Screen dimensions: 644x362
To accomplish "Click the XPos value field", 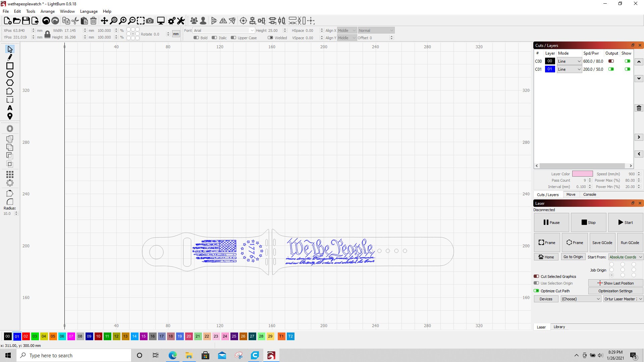I will (x=21, y=31).
